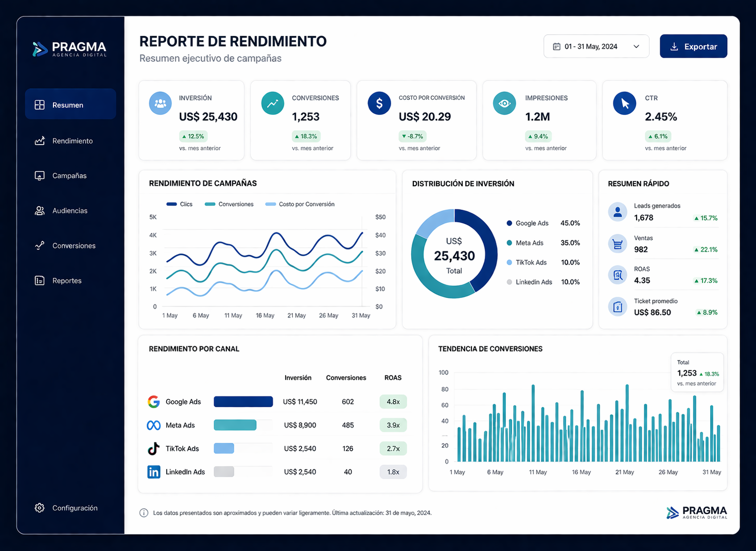Select the Reportes sidebar icon

click(39, 280)
